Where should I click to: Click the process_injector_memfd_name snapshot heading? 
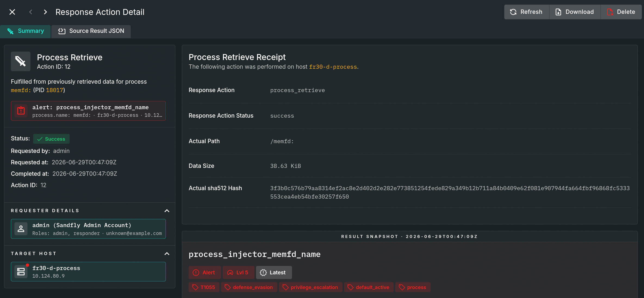coord(254,254)
